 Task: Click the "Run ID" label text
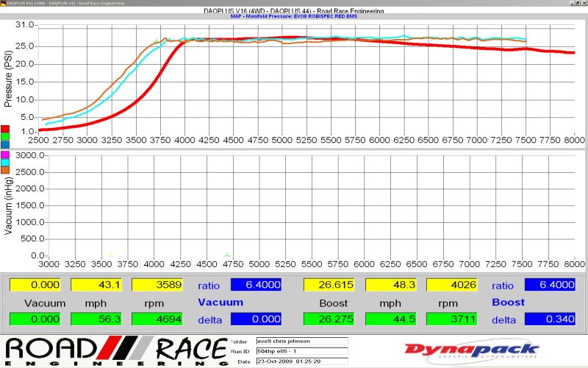tap(240, 352)
